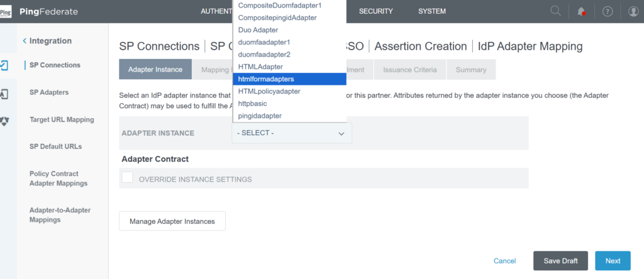Switch to the Issuance Criteria tab
644x279 pixels.
pyautogui.click(x=410, y=69)
